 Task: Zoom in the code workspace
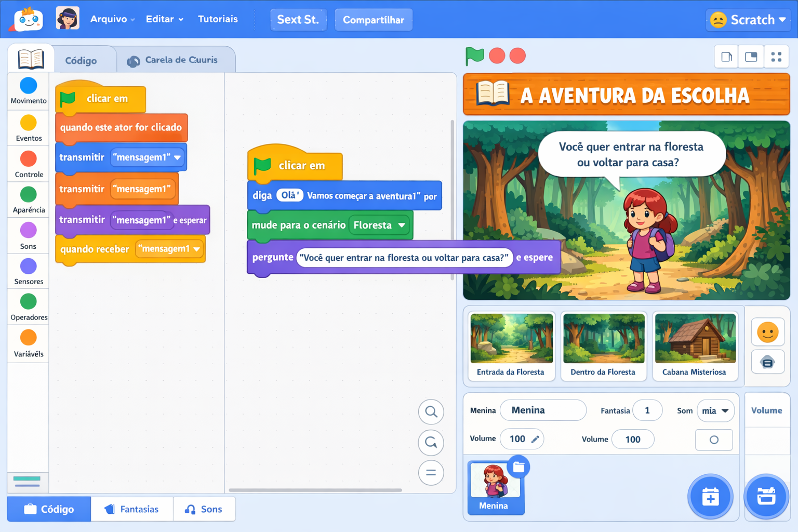pyautogui.click(x=431, y=411)
